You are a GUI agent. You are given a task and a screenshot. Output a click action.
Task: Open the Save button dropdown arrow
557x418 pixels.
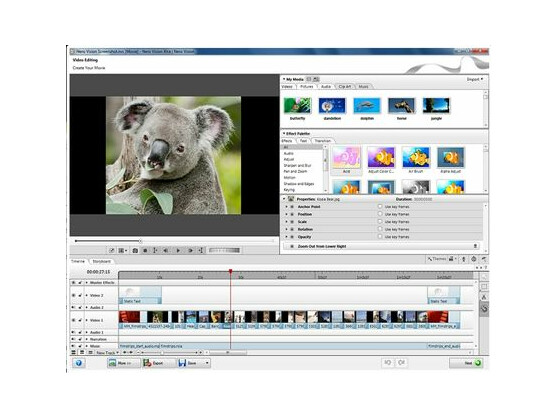pos(207,363)
